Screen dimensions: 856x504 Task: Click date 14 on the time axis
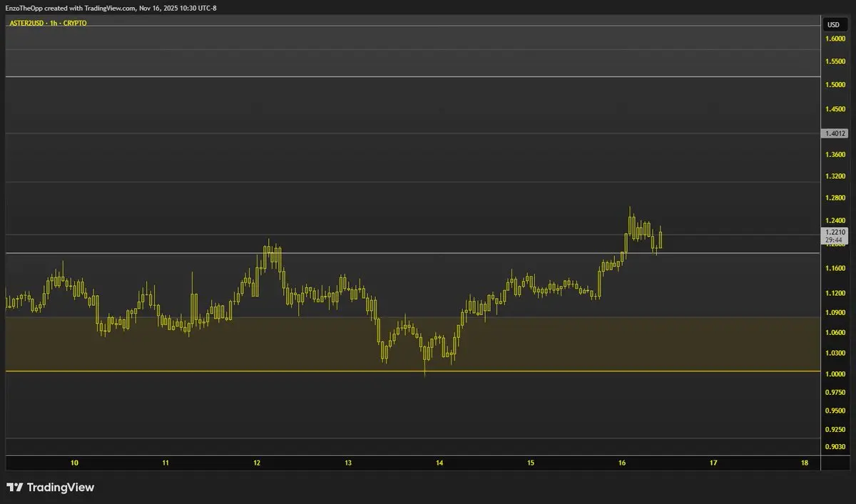coord(439,463)
